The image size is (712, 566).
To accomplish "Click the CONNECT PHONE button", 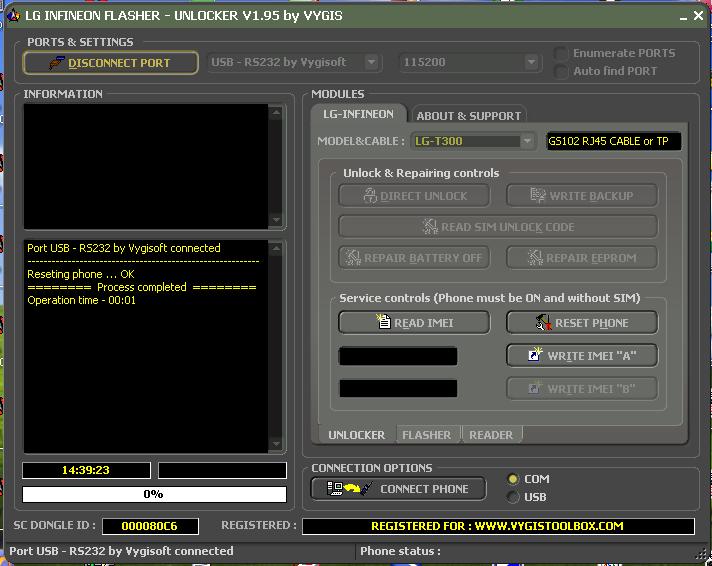I will pyautogui.click(x=398, y=489).
